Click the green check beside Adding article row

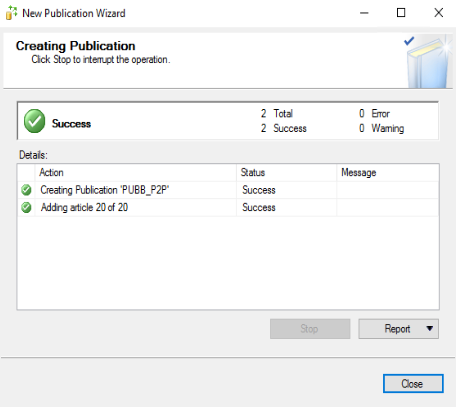pyautogui.click(x=26, y=207)
